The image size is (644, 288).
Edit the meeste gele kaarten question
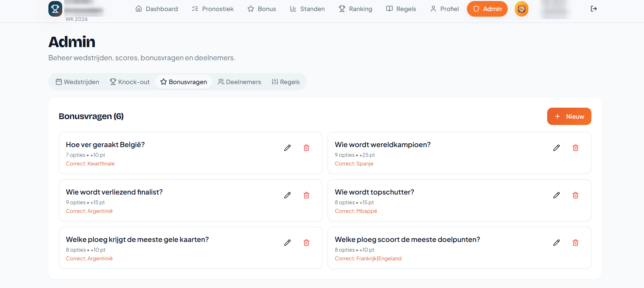pyautogui.click(x=287, y=243)
